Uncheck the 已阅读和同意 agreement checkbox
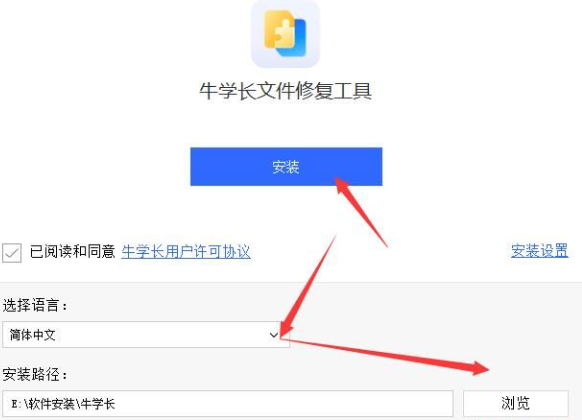This screenshot has height=420, width=582. pos(12,253)
